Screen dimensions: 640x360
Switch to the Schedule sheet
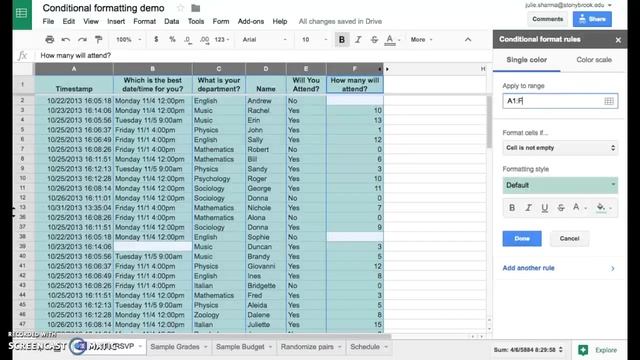pyautogui.click(x=365, y=347)
